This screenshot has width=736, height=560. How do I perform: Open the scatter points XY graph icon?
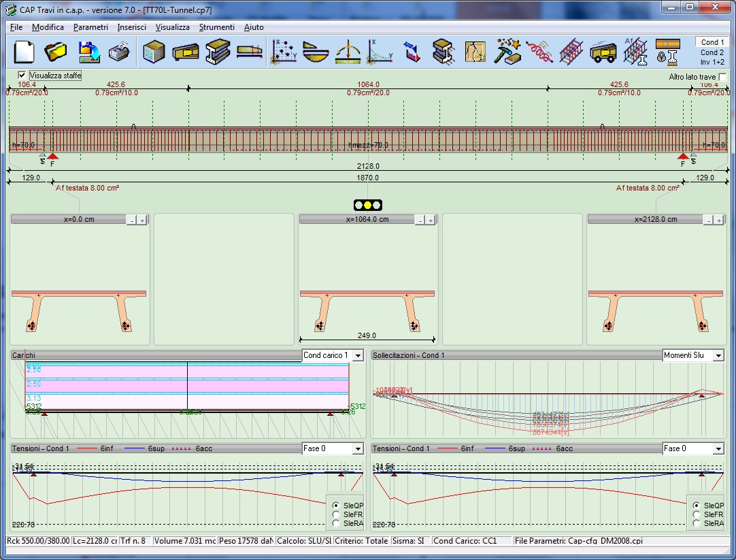284,52
